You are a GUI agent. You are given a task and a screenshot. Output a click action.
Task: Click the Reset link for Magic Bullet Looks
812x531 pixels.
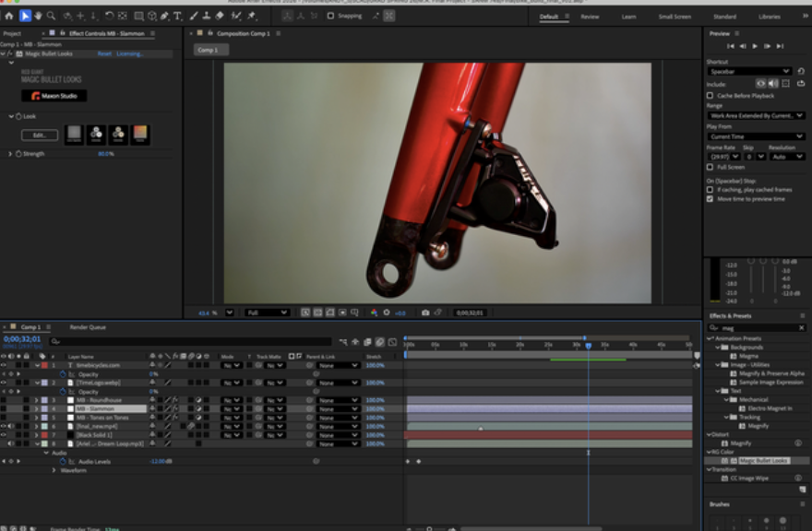104,53
